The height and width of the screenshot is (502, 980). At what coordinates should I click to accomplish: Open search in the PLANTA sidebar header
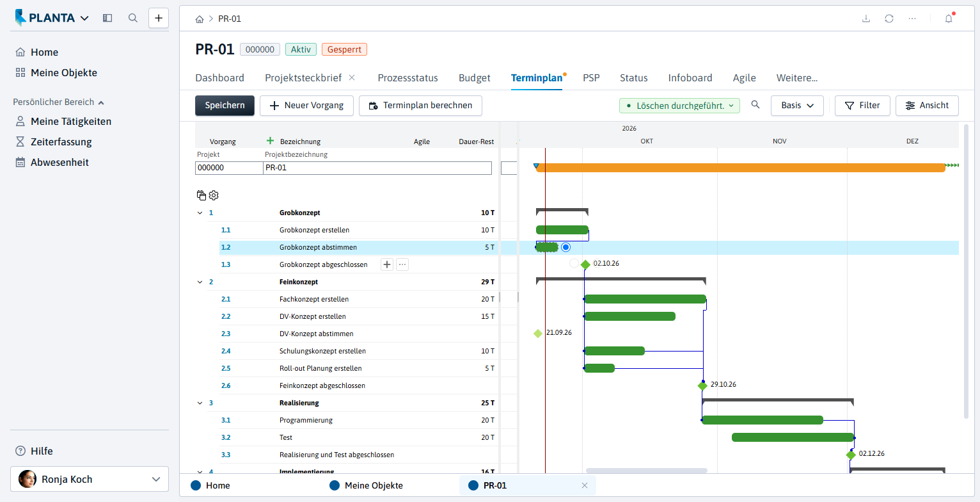click(x=133, y=18)
